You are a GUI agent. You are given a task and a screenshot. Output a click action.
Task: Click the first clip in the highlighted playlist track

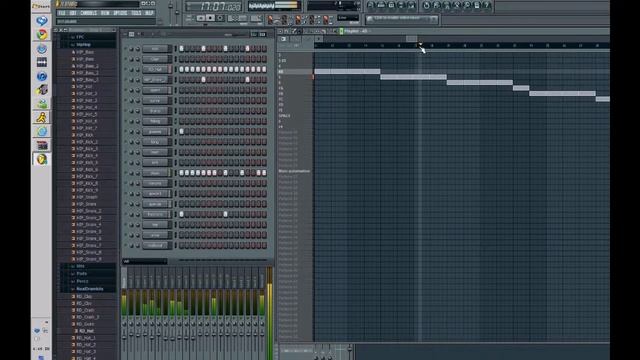(x=347, y=71)
